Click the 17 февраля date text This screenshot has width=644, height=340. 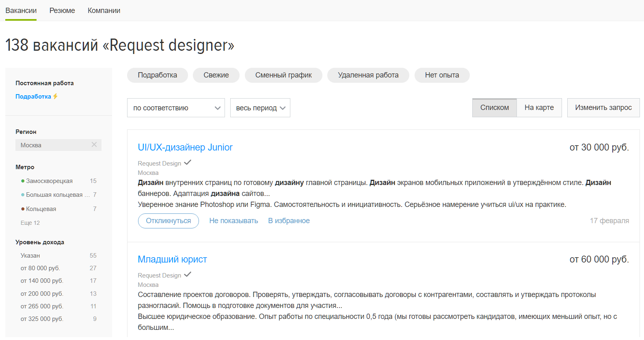pyautogui.click(x=609, y=221)
